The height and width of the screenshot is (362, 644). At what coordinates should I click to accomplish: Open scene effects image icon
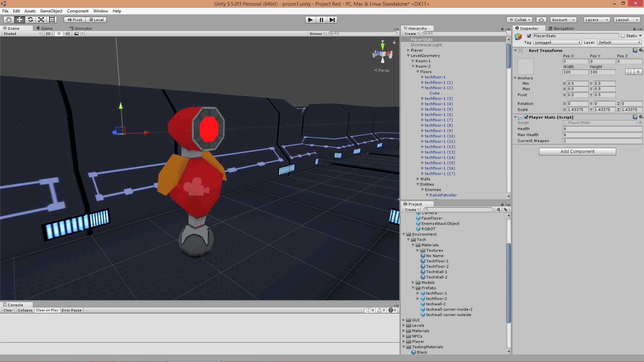tap(76, 34)
